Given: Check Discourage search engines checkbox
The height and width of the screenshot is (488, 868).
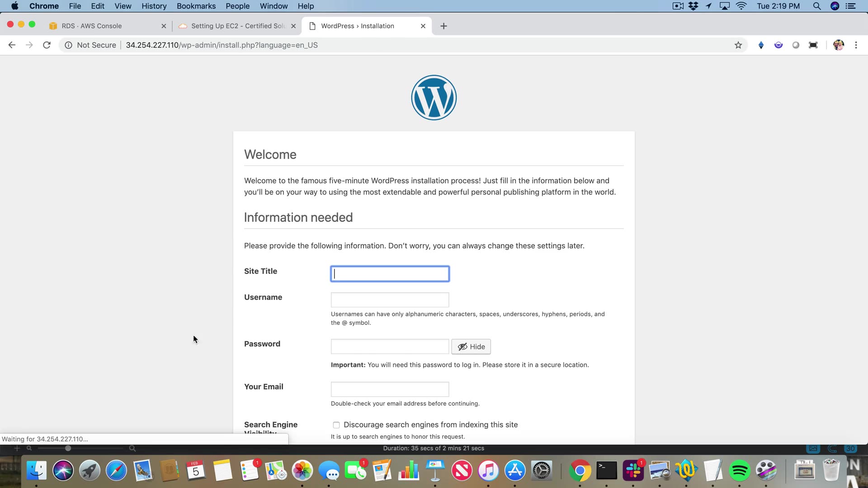Looking at the screenshot, I should (336, 425).
